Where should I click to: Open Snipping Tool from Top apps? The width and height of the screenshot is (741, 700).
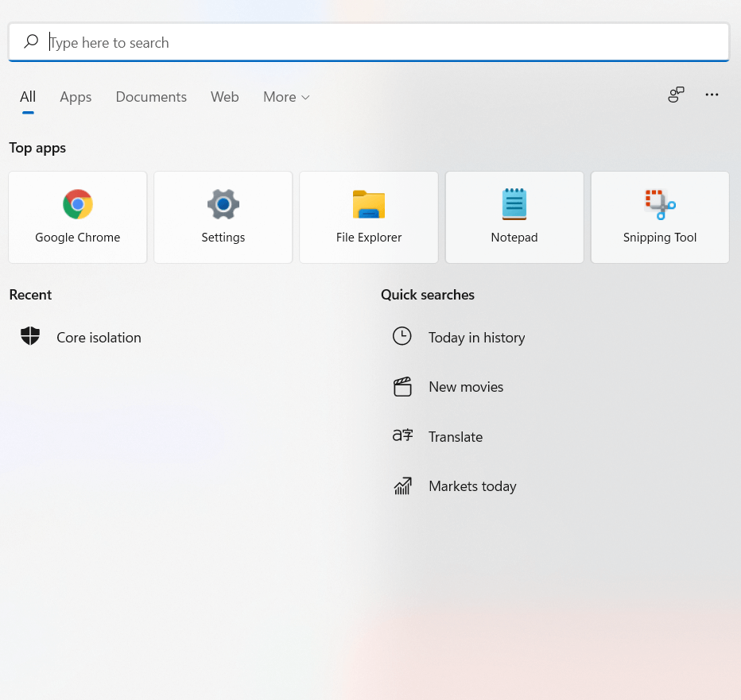pos(659,217)
